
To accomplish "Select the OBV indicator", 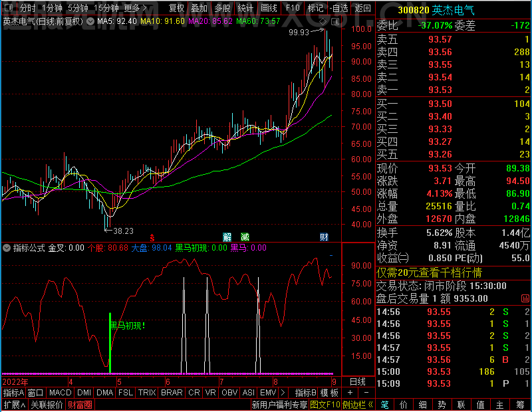I will click(229, 393).
